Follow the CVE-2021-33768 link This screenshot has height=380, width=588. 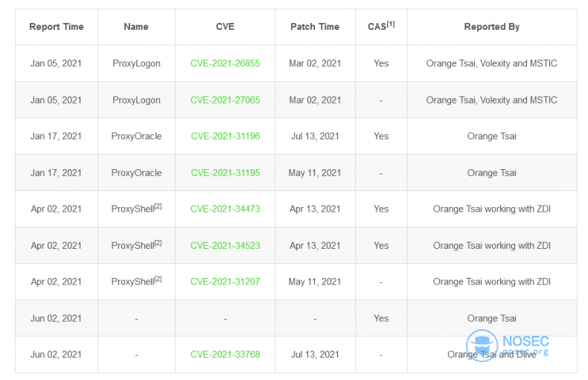click(225, 355)
